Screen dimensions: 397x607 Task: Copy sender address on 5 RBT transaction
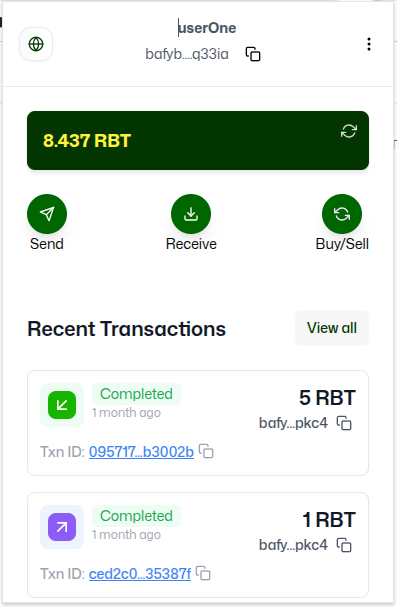click(344, 423)
